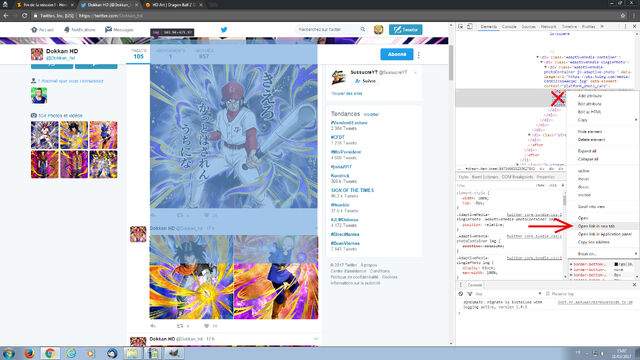Open first thumbnail in photos et vidéos grid
The width and height of the screenshot is (640, 360).
point(44,135)
